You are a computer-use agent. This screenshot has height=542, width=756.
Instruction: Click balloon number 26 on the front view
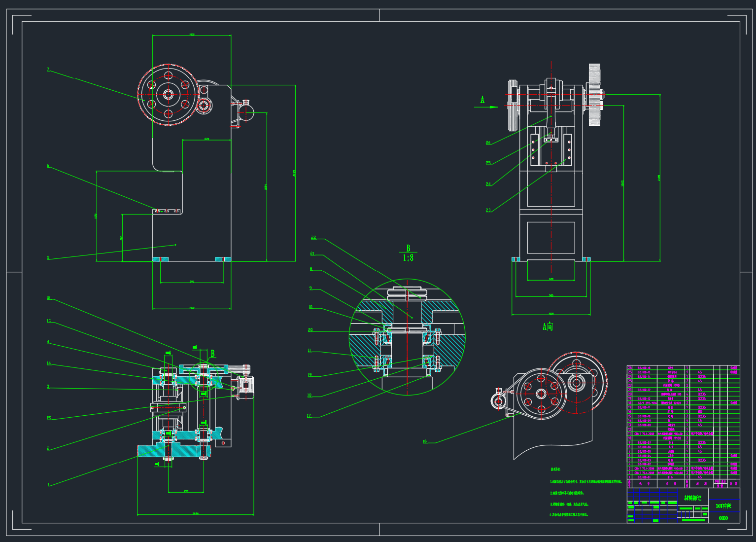[488, 143]
